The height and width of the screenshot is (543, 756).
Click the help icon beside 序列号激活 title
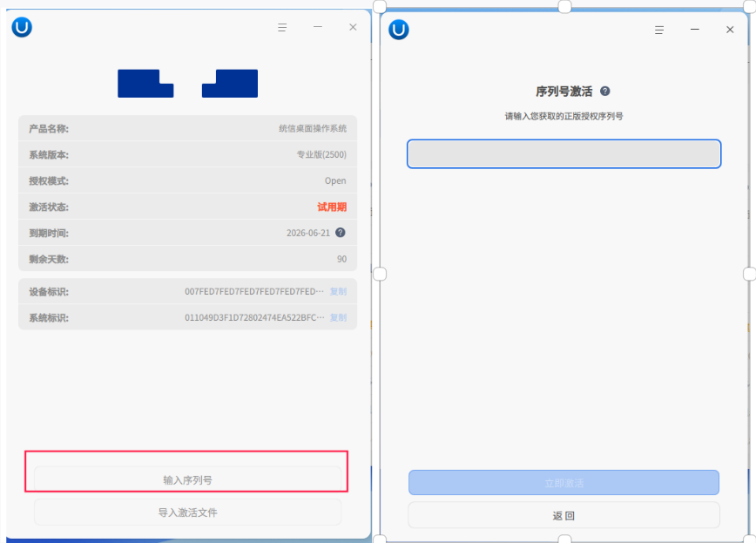point(605,92)
